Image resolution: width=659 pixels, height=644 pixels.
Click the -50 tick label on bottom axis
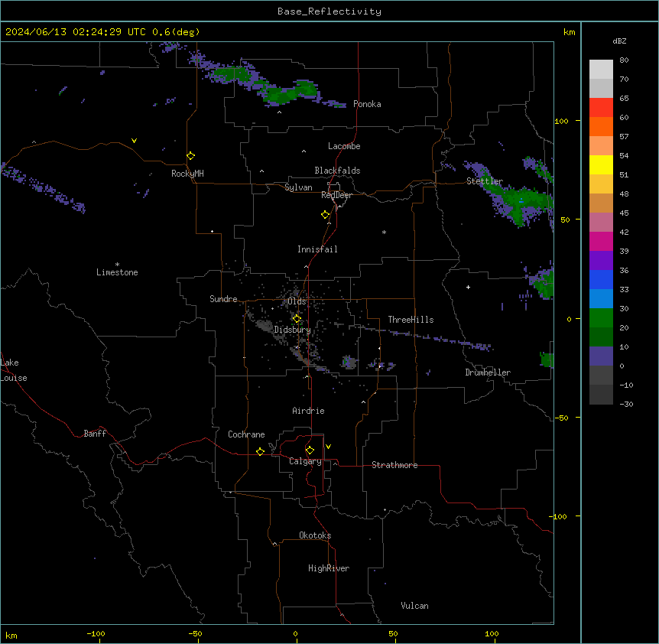point(195,634)
